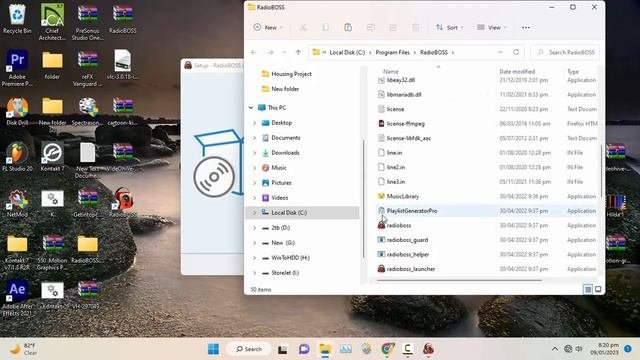Select the radioboss_launcher application file
Image resolution: width=640 pixels, height=360 pixels.
click(406, 269)
